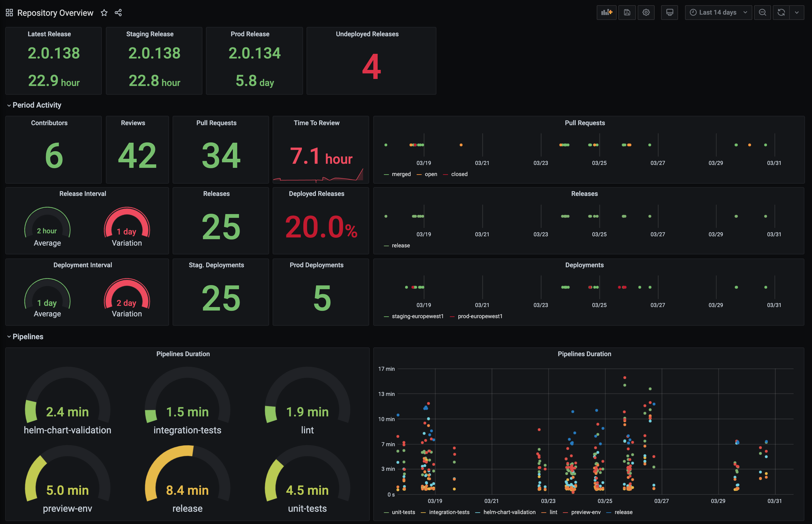812x524 pixels.
Task: Collapse the Period Activity section
Action: click(37, 105)
